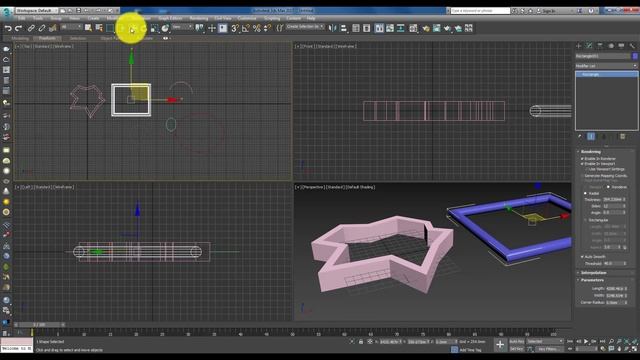Activate the Select and Link tool
The width and height of the screenshot is (640, 360).
[31, 28]
